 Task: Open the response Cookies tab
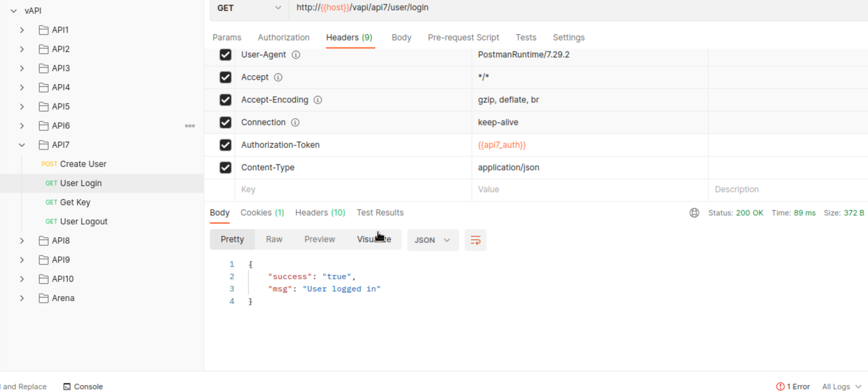(262, 213)
